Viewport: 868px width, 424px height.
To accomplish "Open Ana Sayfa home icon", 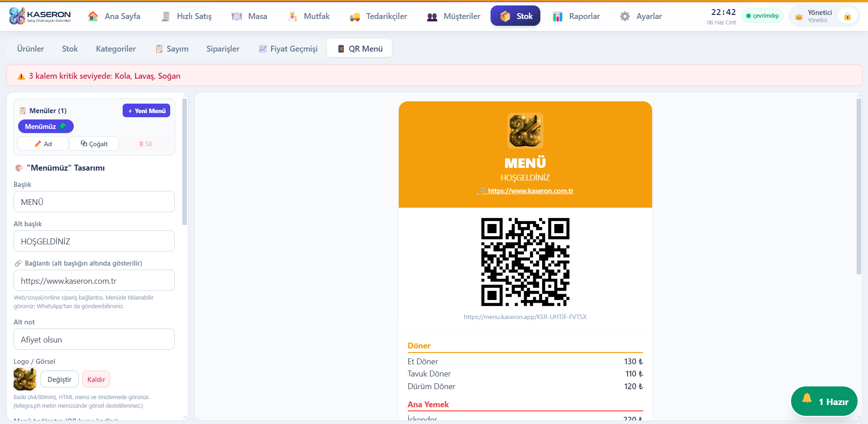I will click(93, 16).
